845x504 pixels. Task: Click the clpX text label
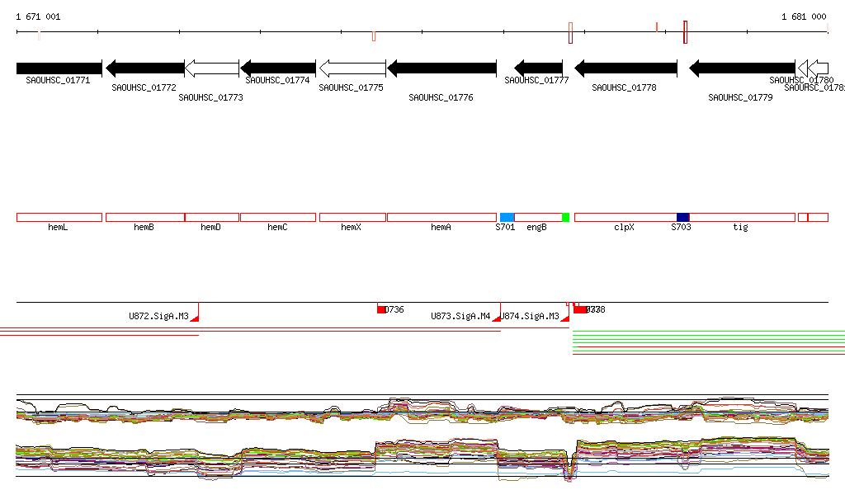click(x=624, y=227)
